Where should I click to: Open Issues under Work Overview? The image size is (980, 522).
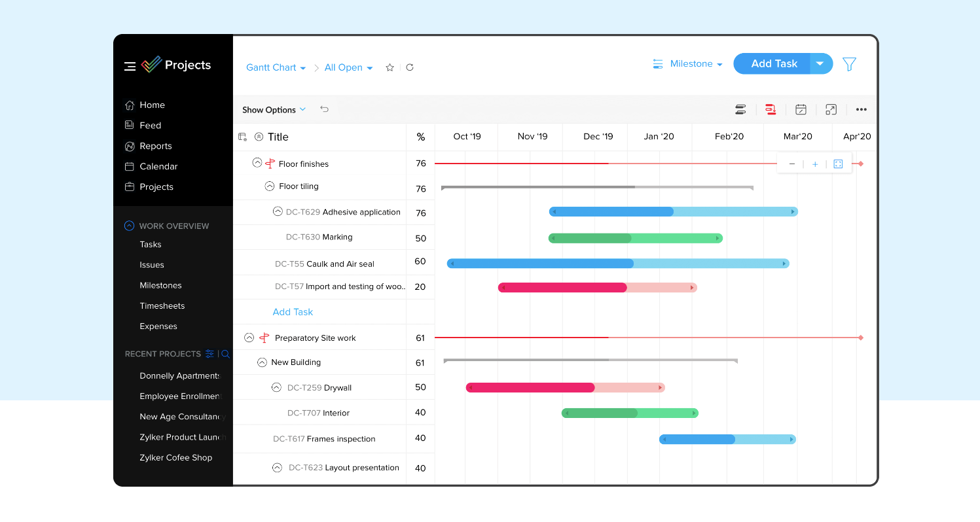(152, 264)
